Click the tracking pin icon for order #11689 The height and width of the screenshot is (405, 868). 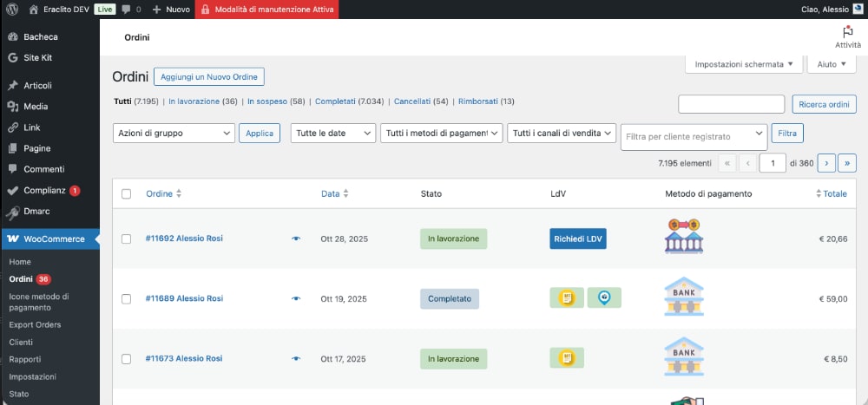[604, 298]
